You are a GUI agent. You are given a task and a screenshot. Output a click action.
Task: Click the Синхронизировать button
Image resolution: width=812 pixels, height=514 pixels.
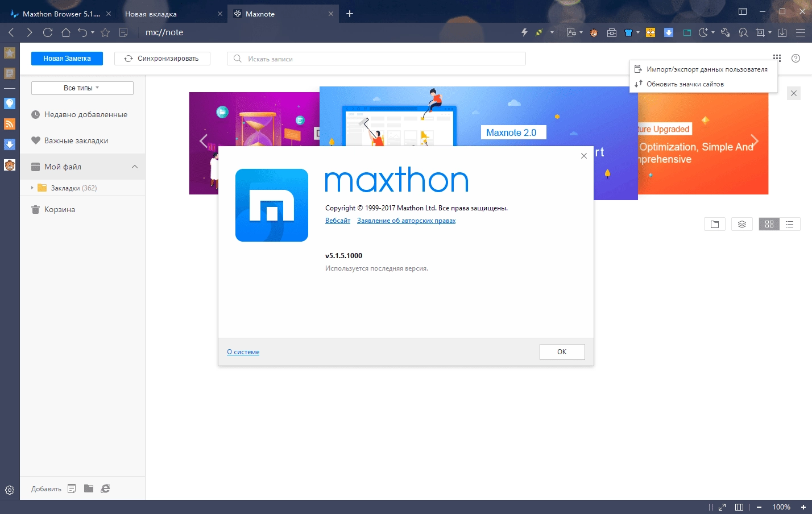pos(162,59)
